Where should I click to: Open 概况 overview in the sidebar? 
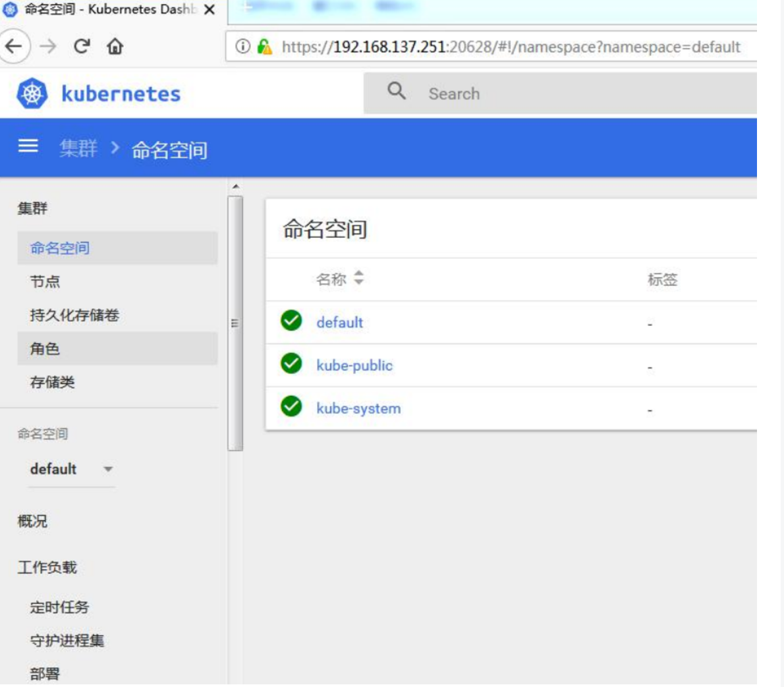[32, 521]
